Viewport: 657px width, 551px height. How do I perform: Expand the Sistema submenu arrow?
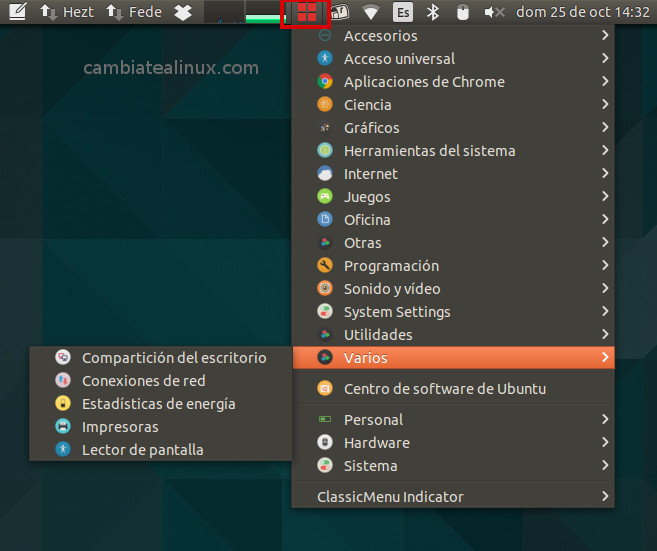(605, 465)
